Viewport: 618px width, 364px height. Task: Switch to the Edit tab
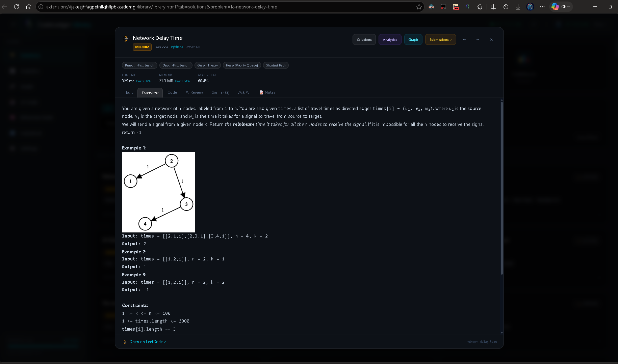point(129,92)
